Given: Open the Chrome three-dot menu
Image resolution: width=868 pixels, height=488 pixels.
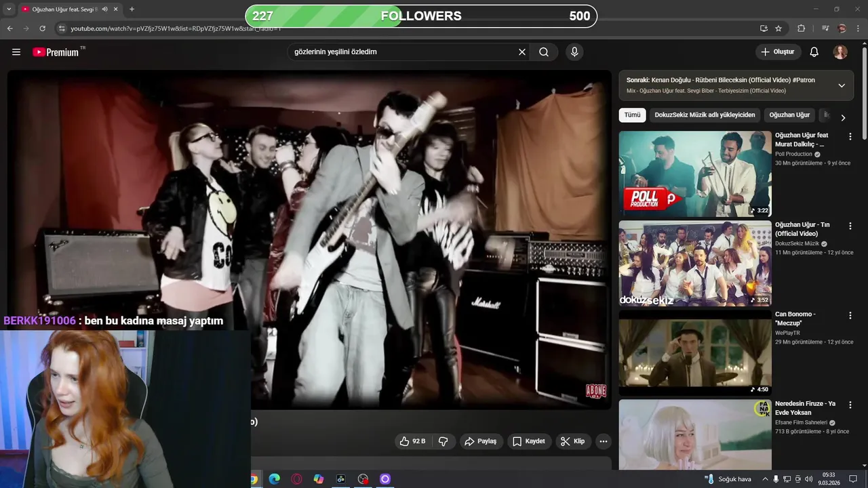Looking at the screenshot, I should 859,28.
